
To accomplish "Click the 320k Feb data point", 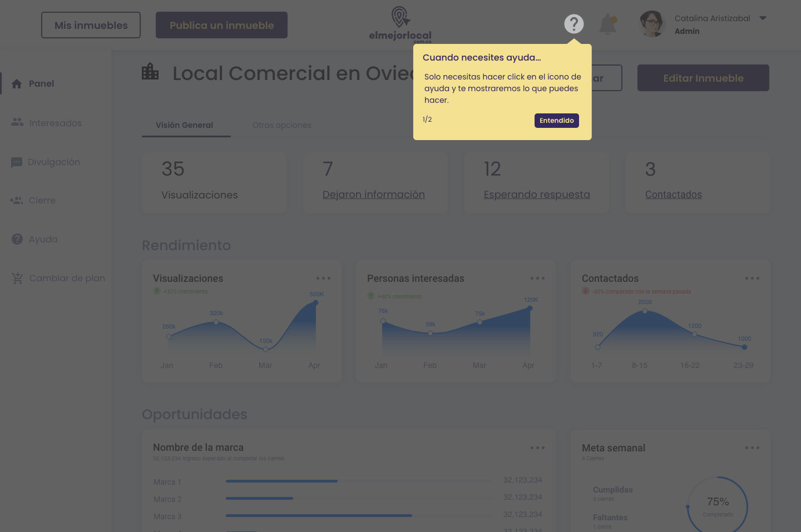I will [216, 322].
